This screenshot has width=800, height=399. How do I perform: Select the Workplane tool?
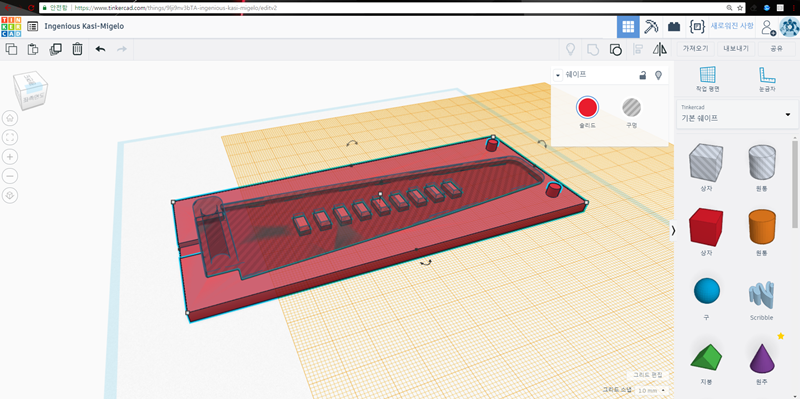[x=708, y=79]
